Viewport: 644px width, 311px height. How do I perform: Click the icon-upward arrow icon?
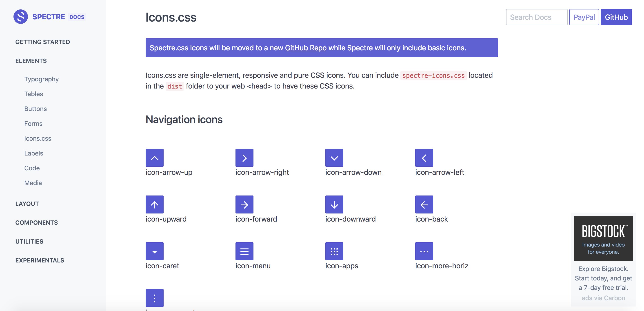(x=155, y=204)
